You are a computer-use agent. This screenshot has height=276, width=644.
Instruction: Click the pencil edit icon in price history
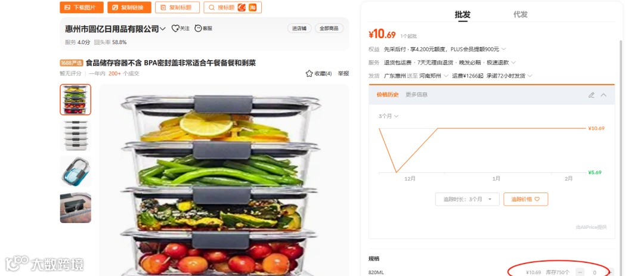[592, 95]
